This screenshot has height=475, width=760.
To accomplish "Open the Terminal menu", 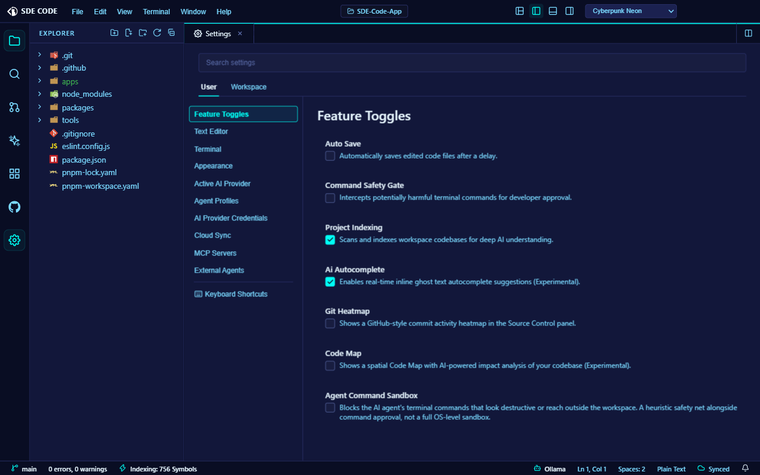I will pos(156,12).
